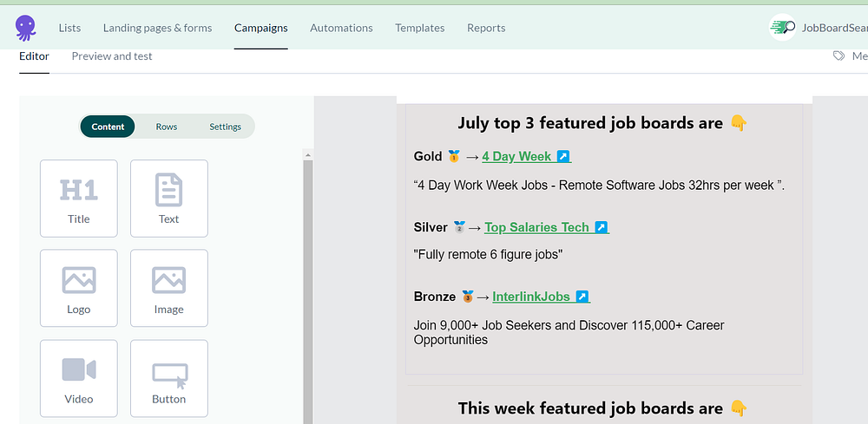Open the Automations menu
Image resolution: width=868 pixels, height=424 pixels.
pyautogui.click(x=341, y=28)
